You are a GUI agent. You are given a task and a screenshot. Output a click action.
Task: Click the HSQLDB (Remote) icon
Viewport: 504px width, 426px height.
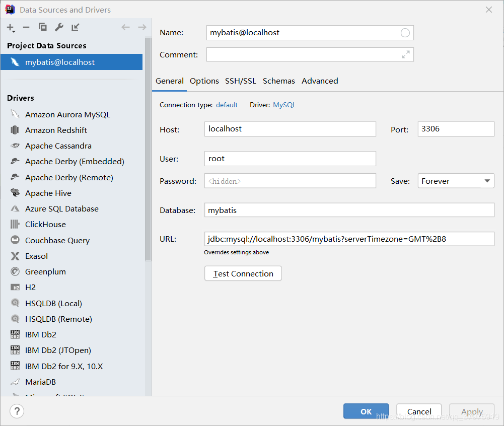point(15,319)
